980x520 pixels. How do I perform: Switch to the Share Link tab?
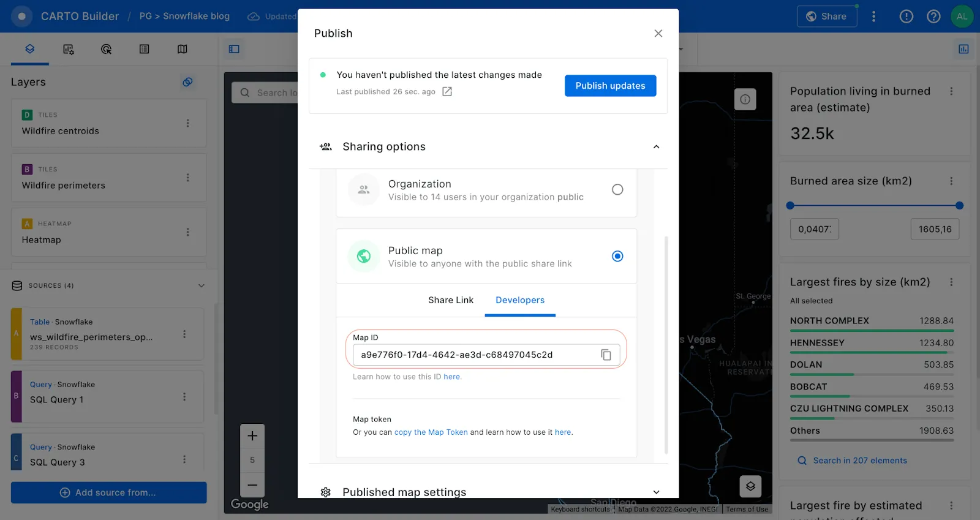[451, 300]
